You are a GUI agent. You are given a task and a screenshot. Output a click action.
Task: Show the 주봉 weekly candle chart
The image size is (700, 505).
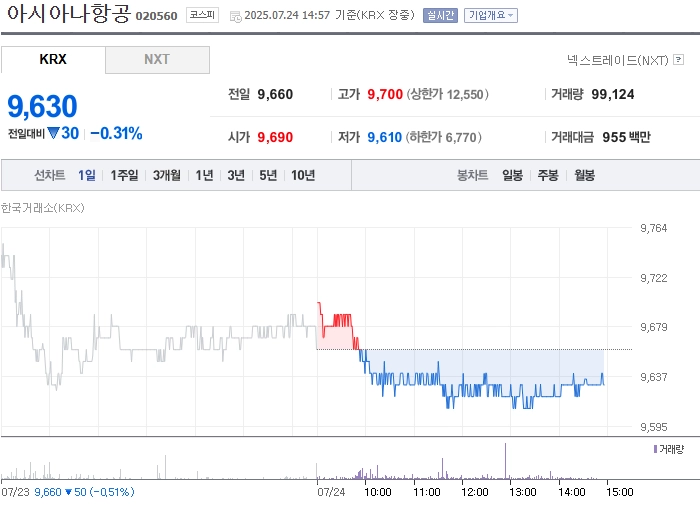548,175
